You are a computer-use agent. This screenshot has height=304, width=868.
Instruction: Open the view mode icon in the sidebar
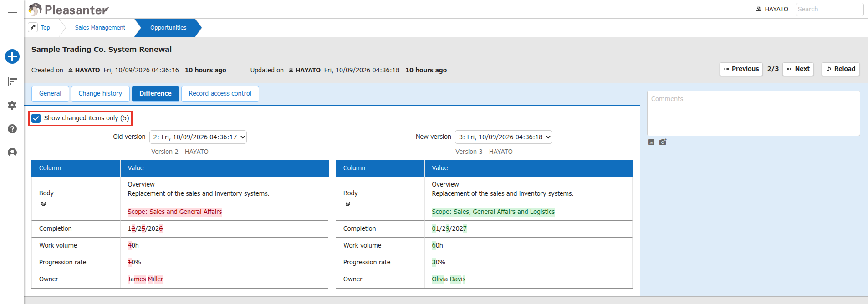12,81
